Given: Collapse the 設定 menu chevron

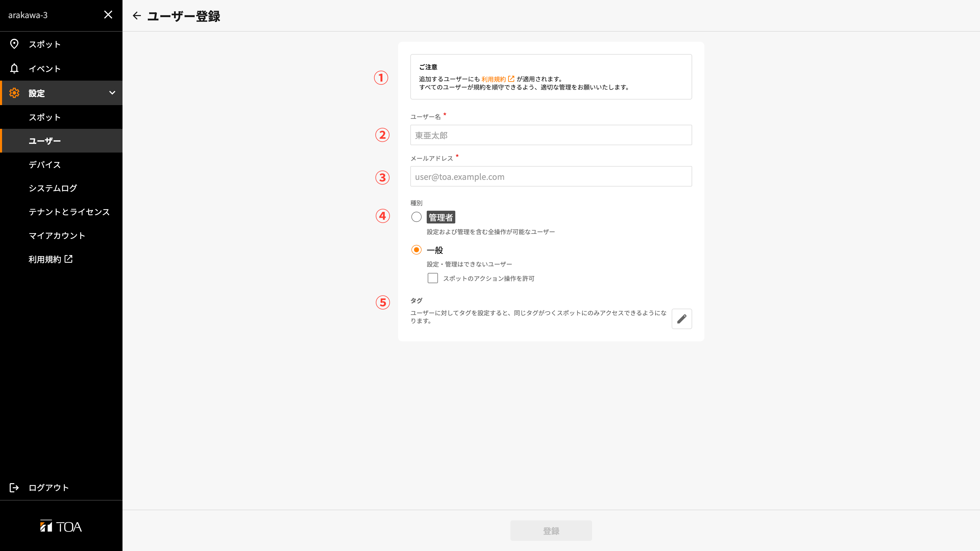Looking at the screenshot, I should click(x=112, y=93).
